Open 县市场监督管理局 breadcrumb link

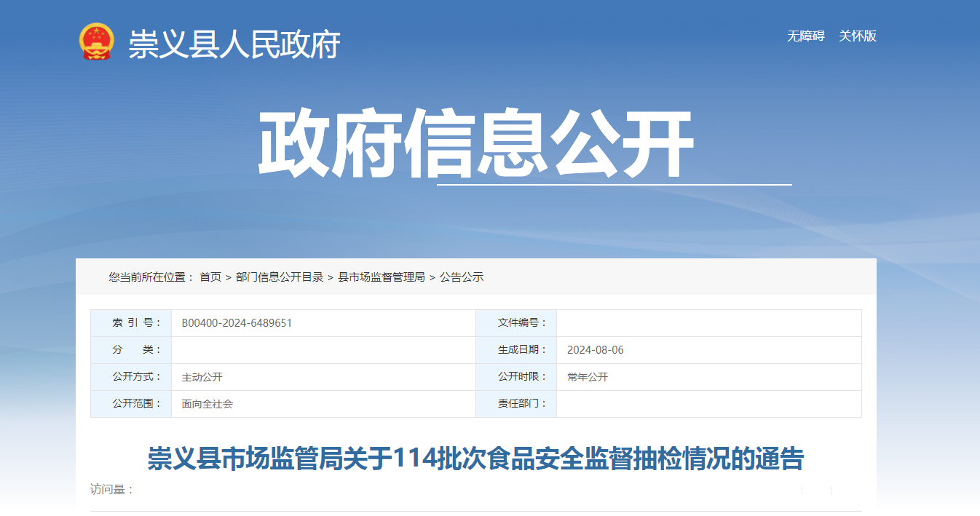tap(382, 277)
